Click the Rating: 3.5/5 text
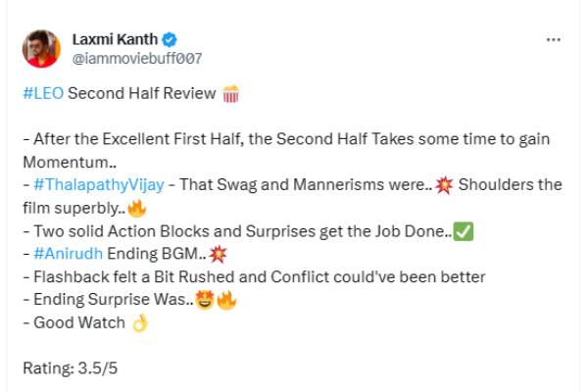The width and height of the screenshot is (588, 392). point(70,369)
